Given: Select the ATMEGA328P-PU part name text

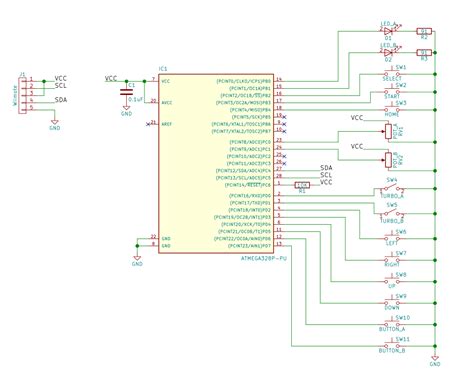Looking at the screenshot, I should 264,258.
